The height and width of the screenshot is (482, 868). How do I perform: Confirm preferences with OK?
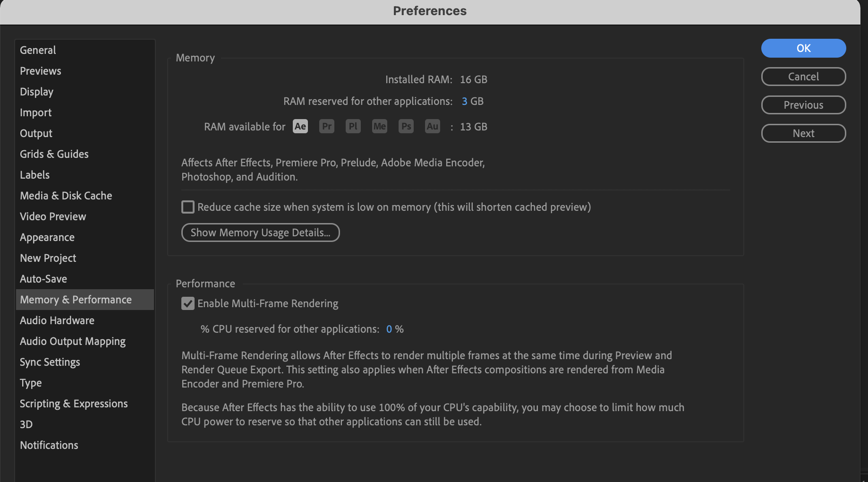(803, 48)
